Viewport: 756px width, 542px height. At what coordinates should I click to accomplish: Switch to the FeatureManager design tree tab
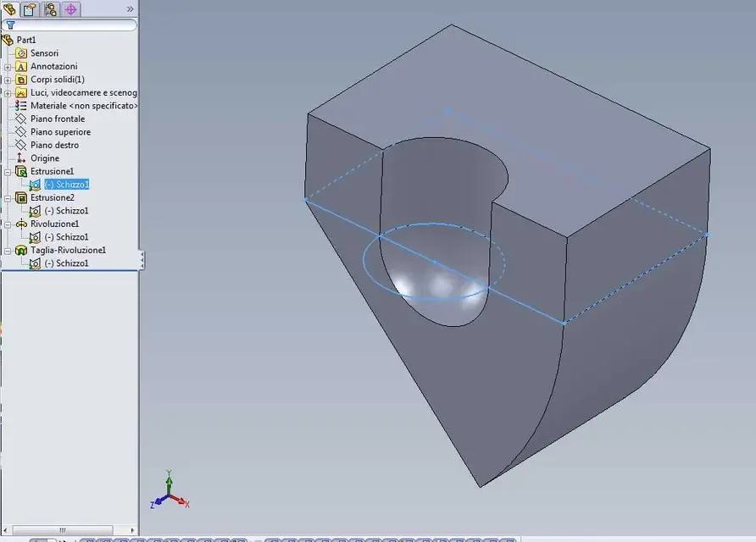pos(9,9)
